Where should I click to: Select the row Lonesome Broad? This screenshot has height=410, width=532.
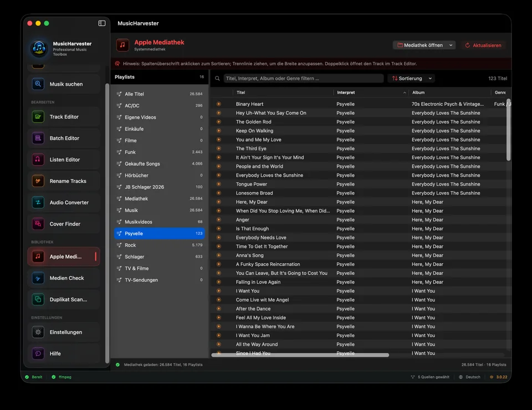click(x=358, y=193)
